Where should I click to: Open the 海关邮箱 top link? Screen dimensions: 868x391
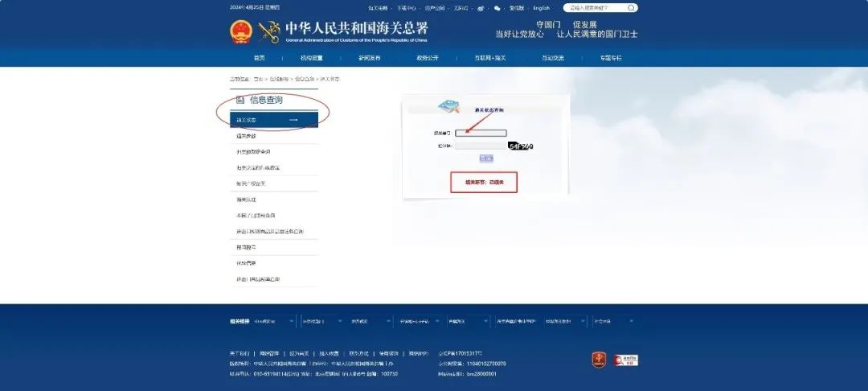click(378, 8)
